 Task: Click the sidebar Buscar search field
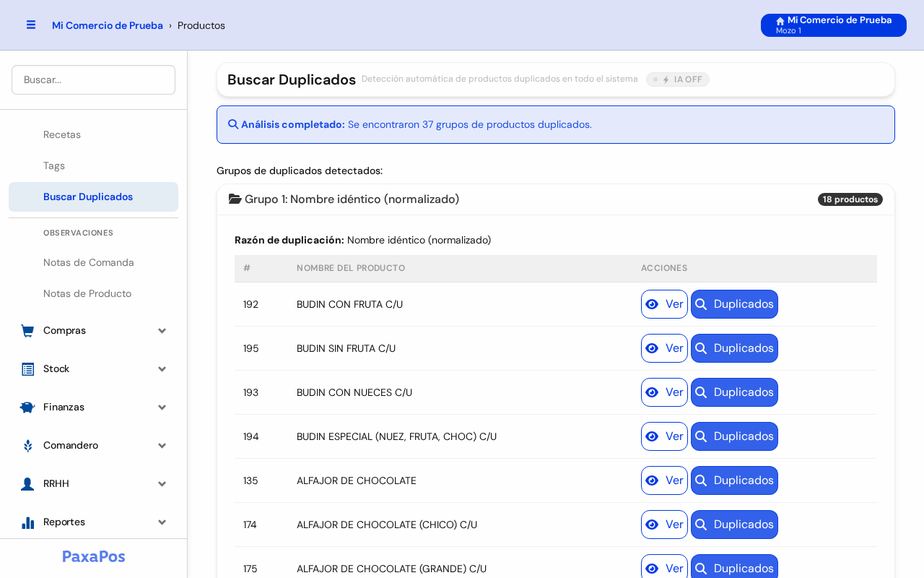click(93, 79)
